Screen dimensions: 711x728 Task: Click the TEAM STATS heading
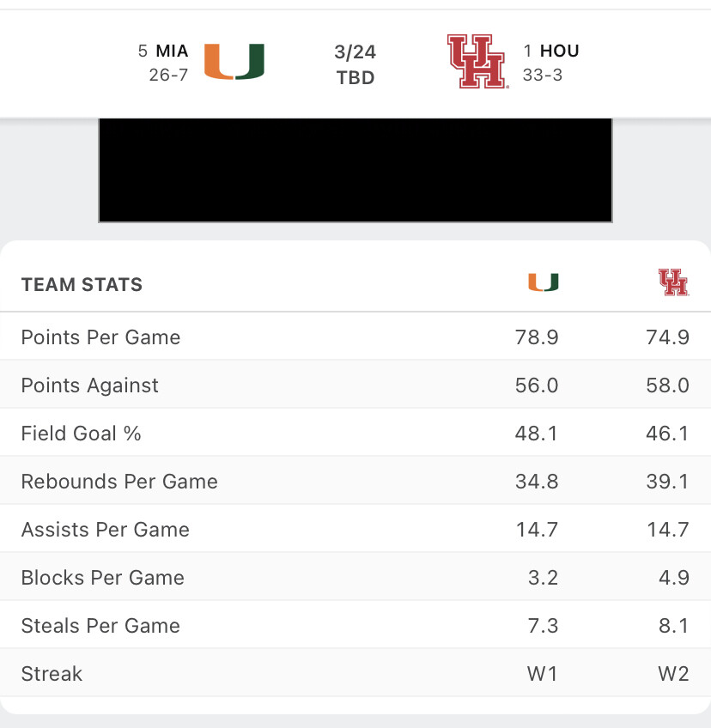[x=82, y=284]
